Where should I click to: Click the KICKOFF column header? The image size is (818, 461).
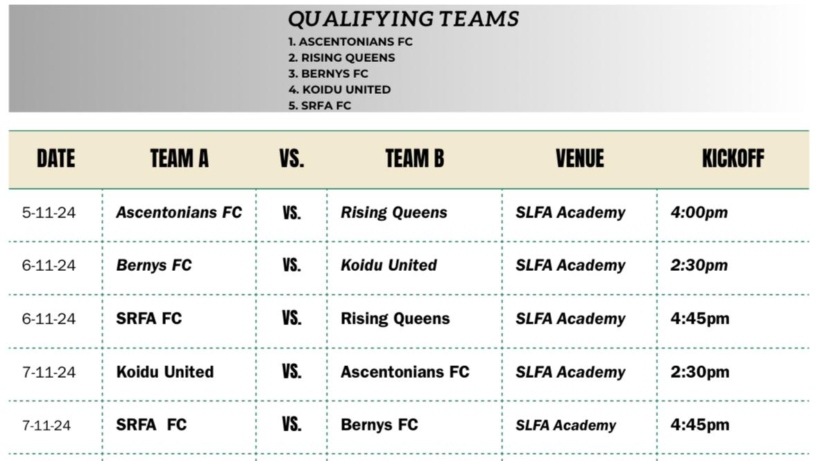click(x=733, y=159)
